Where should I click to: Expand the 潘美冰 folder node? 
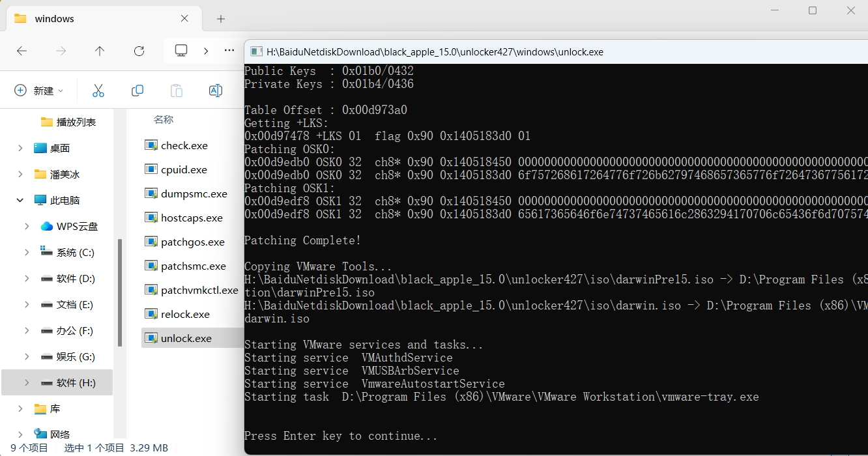pos(21,174)
